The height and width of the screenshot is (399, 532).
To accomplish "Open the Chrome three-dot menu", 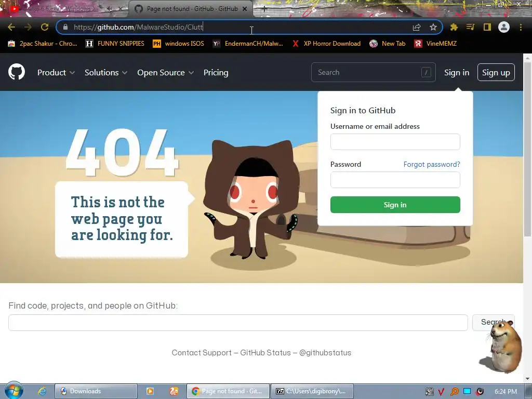I will [x=521, y=27].
